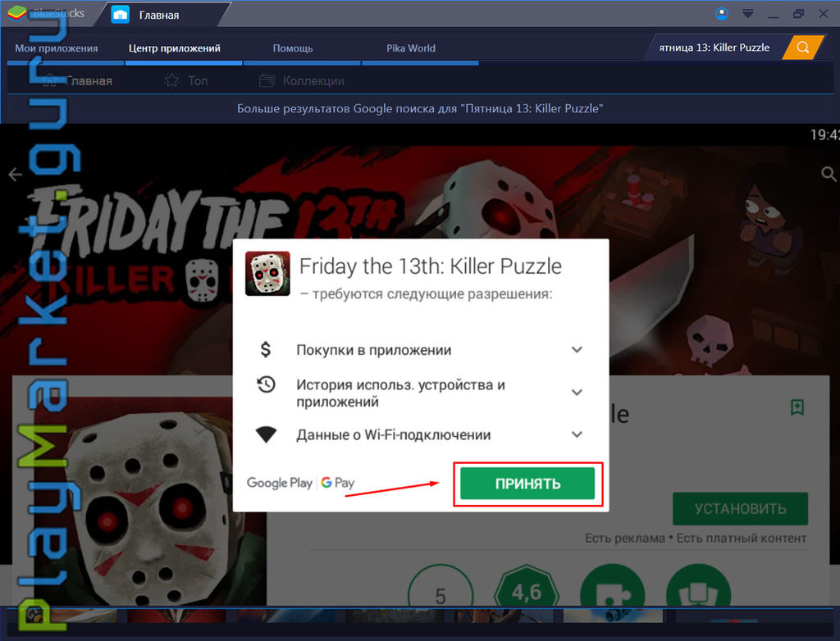Click the dollar sign in-app purchases icon
The height and width of the screenshot is (641, 840).
(266, 350)
